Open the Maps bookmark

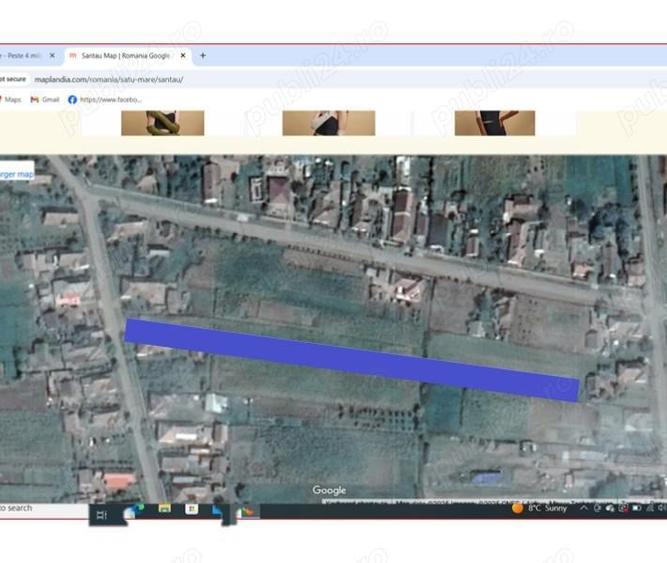coord(10,100)
